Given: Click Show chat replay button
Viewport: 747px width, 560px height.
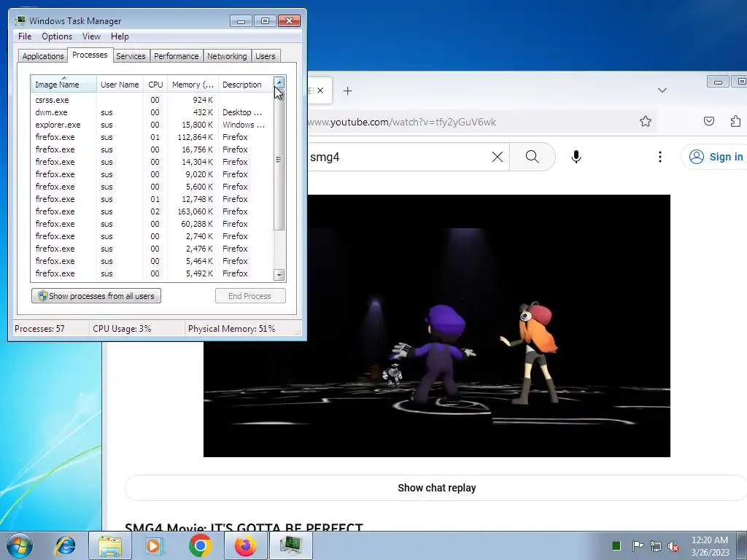Looking at the screenshot, I should [436, 488].
